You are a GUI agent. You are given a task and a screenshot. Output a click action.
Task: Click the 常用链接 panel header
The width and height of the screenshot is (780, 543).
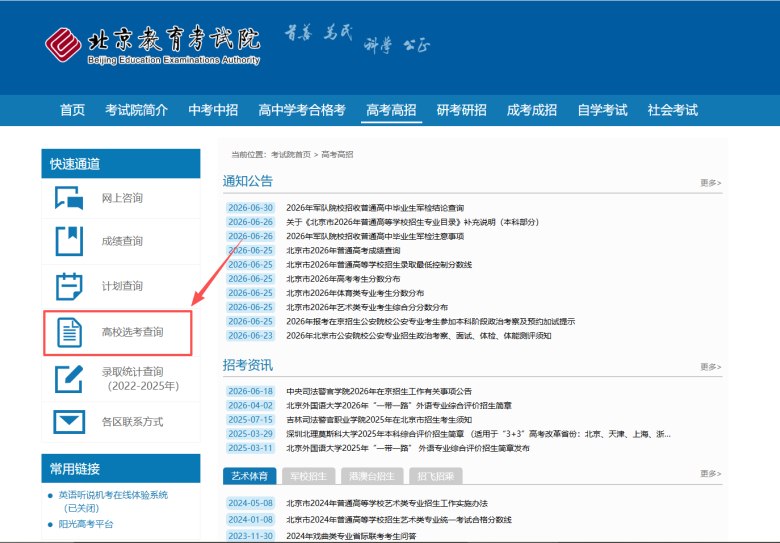(x=121, y=468)
